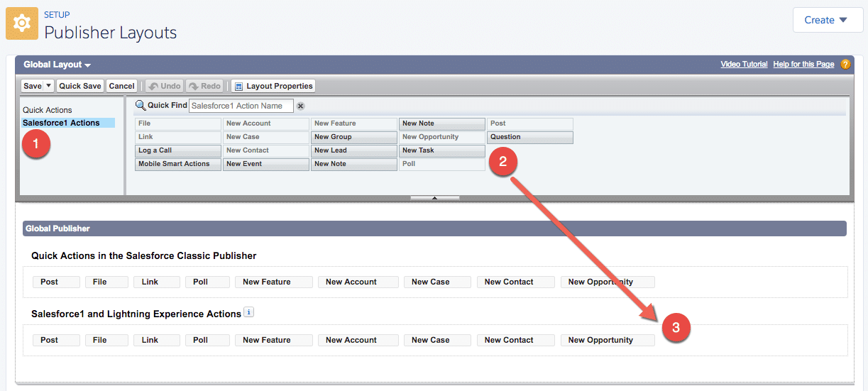Click the info icon beside Lightning Experience Actions

248,312
